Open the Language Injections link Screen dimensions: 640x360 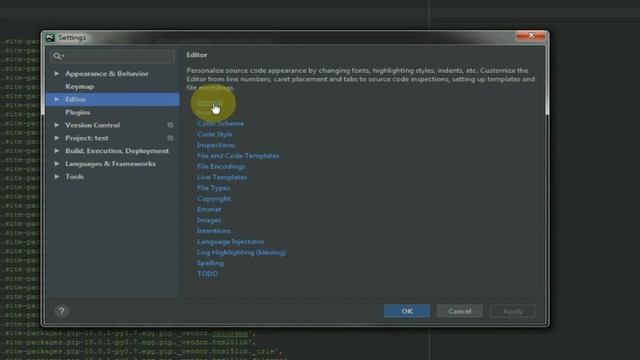230,242
